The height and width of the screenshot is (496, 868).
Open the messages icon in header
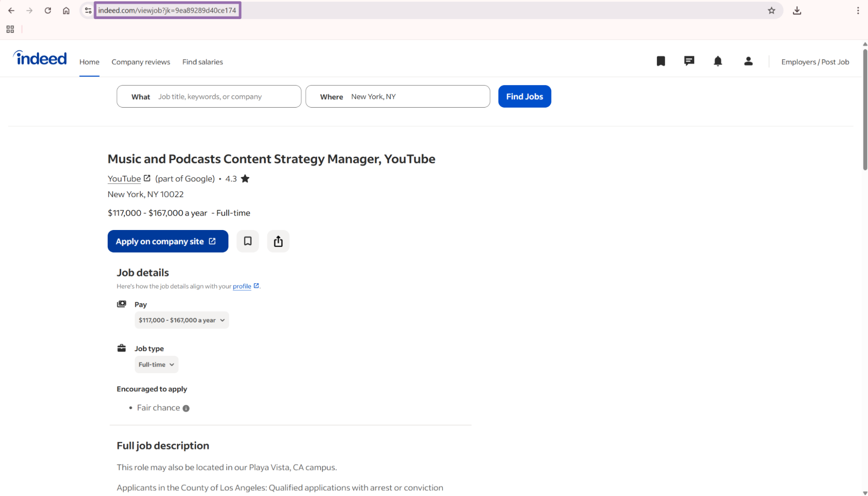click(689, 61)
